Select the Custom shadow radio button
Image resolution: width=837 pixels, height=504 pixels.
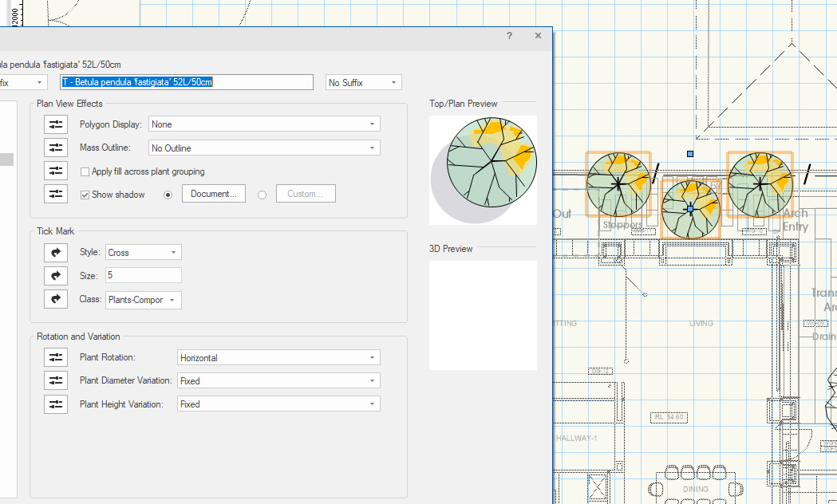263,195
